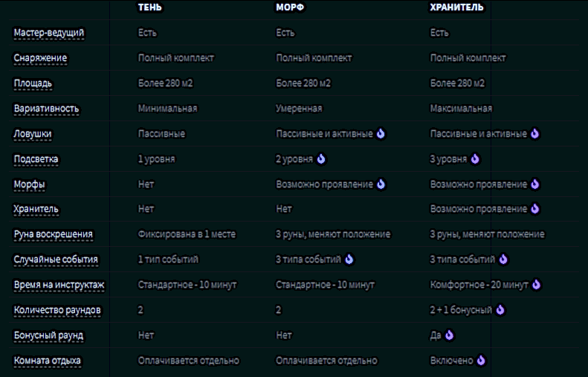Click flame icon beside МОРФ '2 уровня'
The width and height of the screenshot is (588, 377).
[321, 159]
